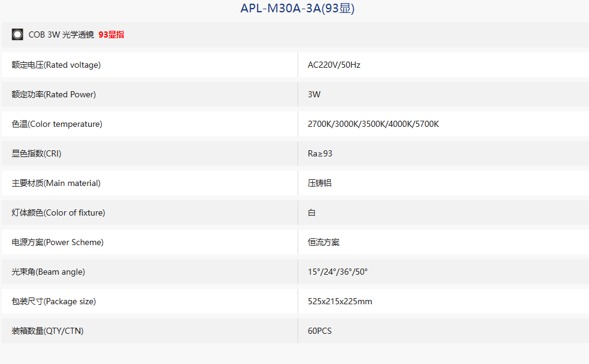Viewport: 589px width, 364px height.
Task: Click the '色温(Color temperature)' label
Action: tap(57, 124)
